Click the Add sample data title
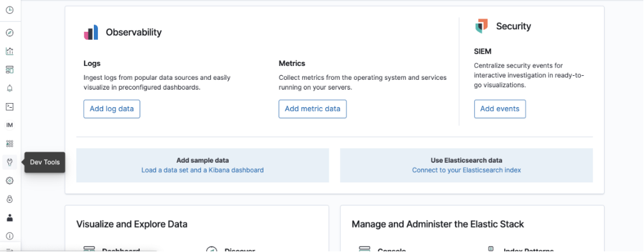644x252 pixels. pyautogui.click(x=202, y=160)
